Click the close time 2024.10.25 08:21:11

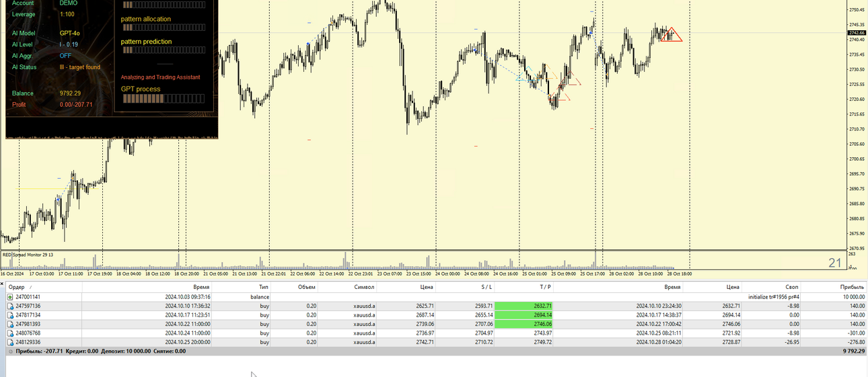[x=660, y=333]
